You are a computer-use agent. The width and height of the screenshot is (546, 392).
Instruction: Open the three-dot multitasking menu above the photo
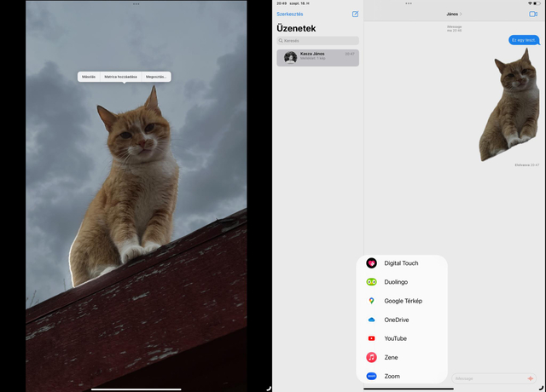tap(136, 4)
